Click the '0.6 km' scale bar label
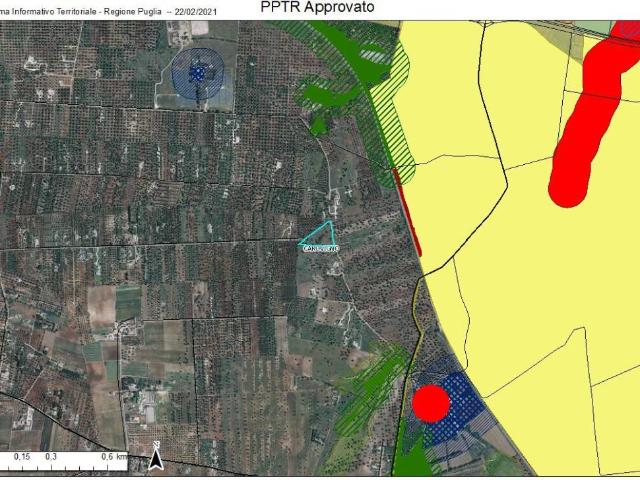The height and width of the screenshot is (480, 640). (x=114, y=457)
